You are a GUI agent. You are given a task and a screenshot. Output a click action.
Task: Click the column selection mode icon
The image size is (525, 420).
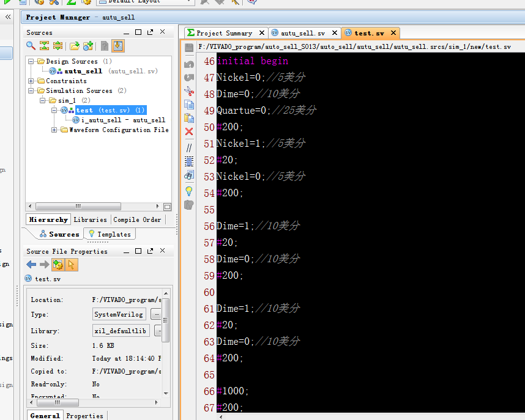(x=189, y=161)
